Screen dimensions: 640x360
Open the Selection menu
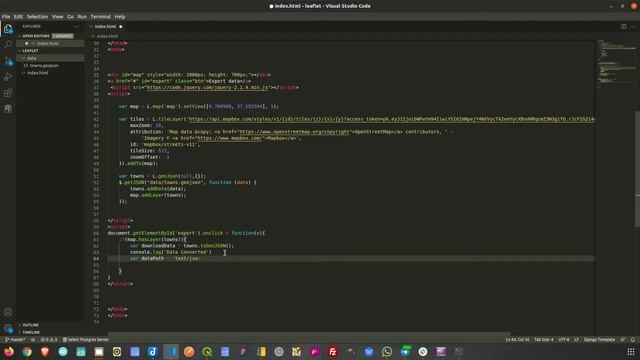37,17
